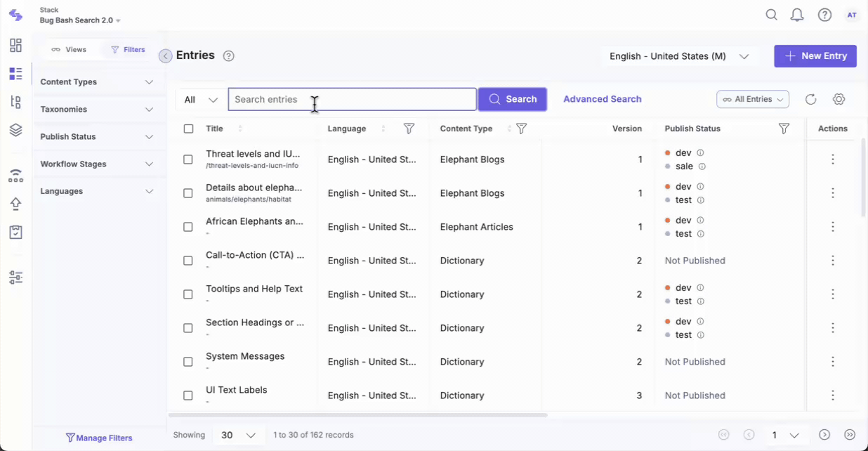The image size is (868, 451).
Task: Collapse the filter sidebar with arrow button
Action: (165, 56)
